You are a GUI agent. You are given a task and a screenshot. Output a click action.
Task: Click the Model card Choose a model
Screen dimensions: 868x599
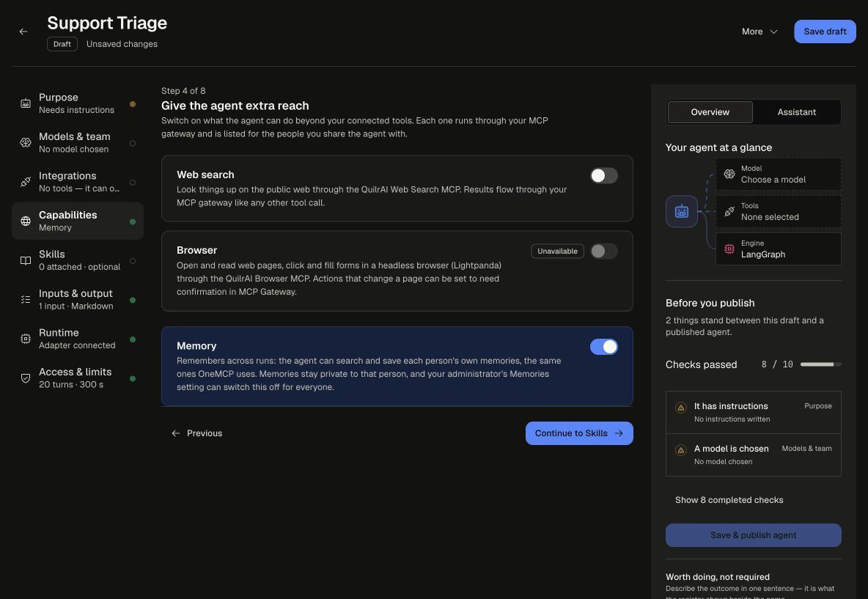coord(779,174)
